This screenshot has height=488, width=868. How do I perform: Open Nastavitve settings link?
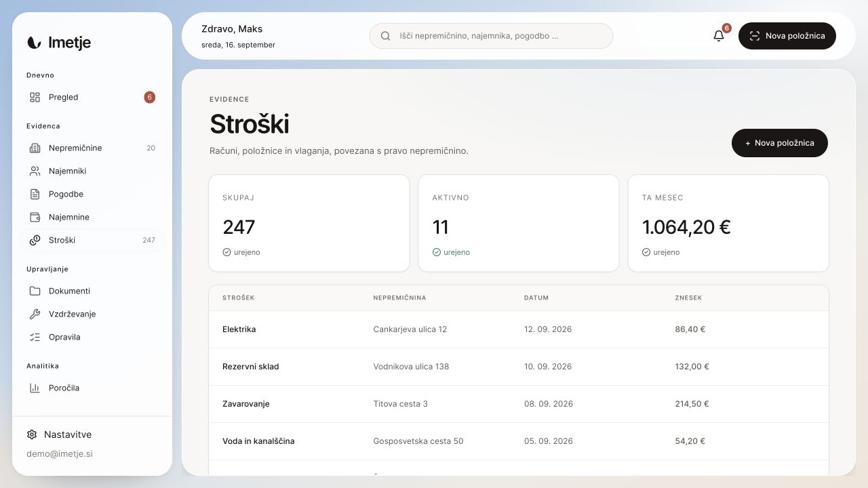59,434
